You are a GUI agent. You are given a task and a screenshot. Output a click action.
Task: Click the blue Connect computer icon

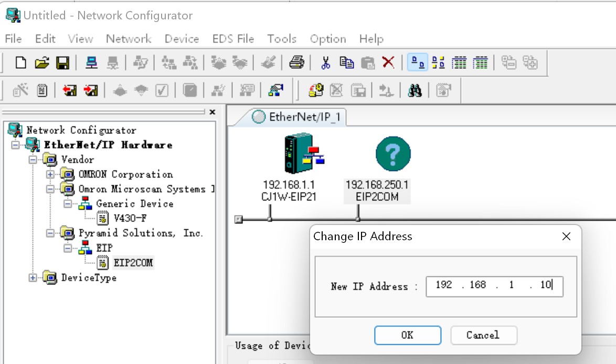click(91, 62)
